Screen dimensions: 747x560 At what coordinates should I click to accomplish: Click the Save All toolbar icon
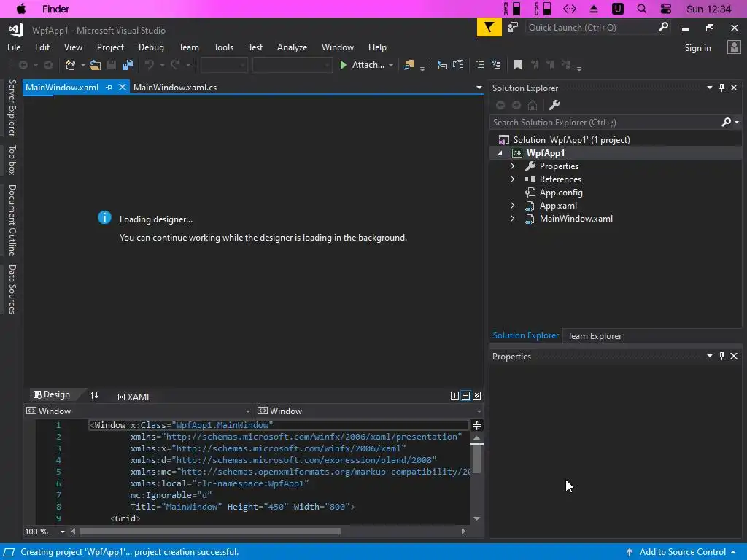click(128, 65)
